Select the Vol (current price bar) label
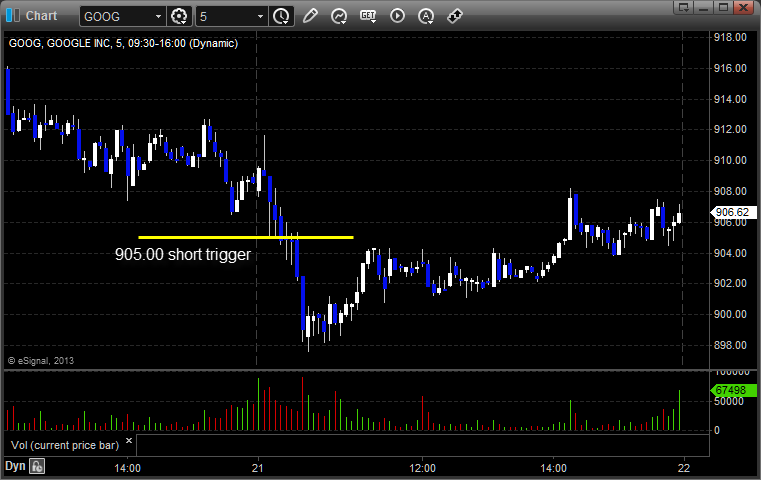 click(x=65, y=445)
